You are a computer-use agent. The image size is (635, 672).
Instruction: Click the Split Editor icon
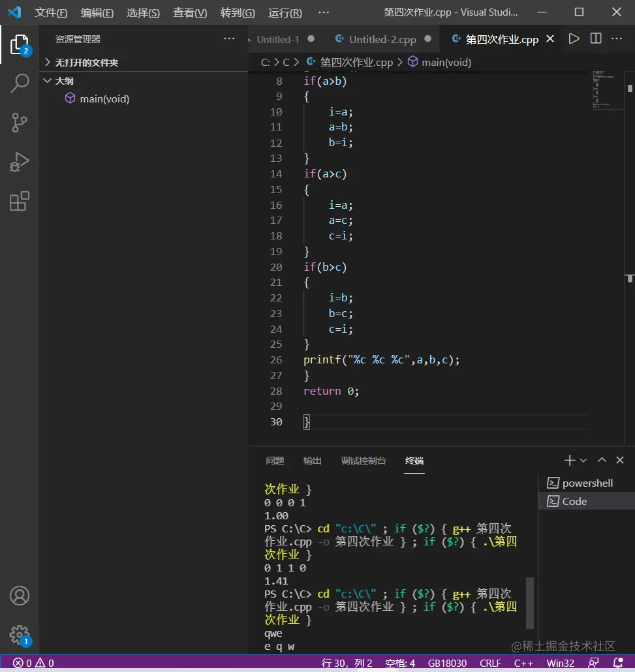coord(596,39)
